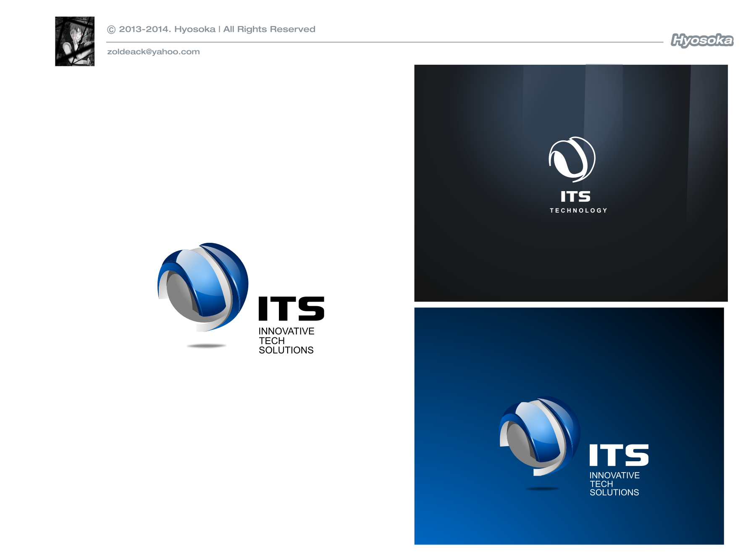Click the Hyosoka logo in the header
The image size is (756, 552).
[702, 40]
